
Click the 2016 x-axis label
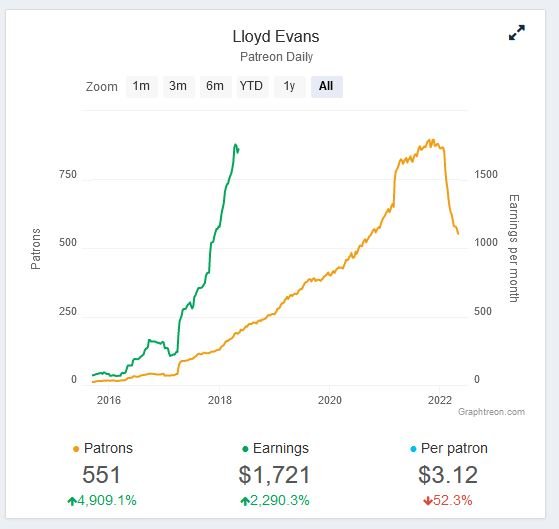[x=109, y=400]
